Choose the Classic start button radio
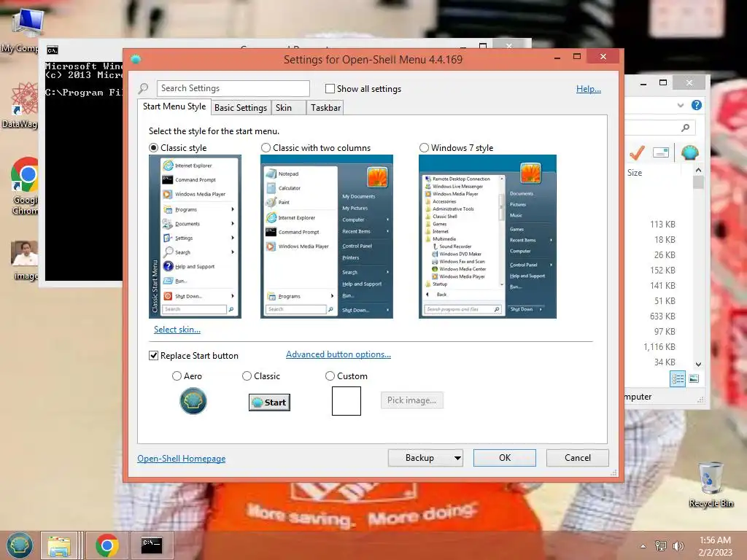Image resolution: width=747 pixels, height=560 pixels. point(247,376)
